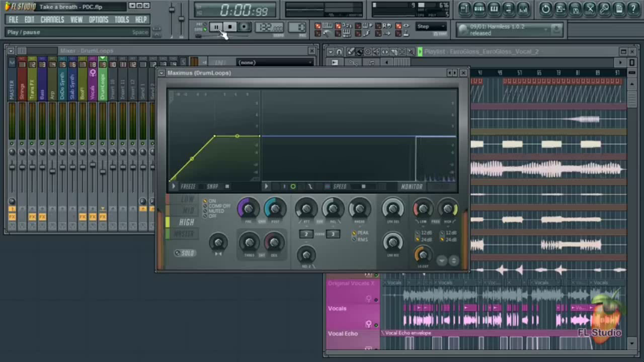Click the undo history circular arrow icon
Image resolution: width=644 pixels, height=362 pixels.
[545, 9]
